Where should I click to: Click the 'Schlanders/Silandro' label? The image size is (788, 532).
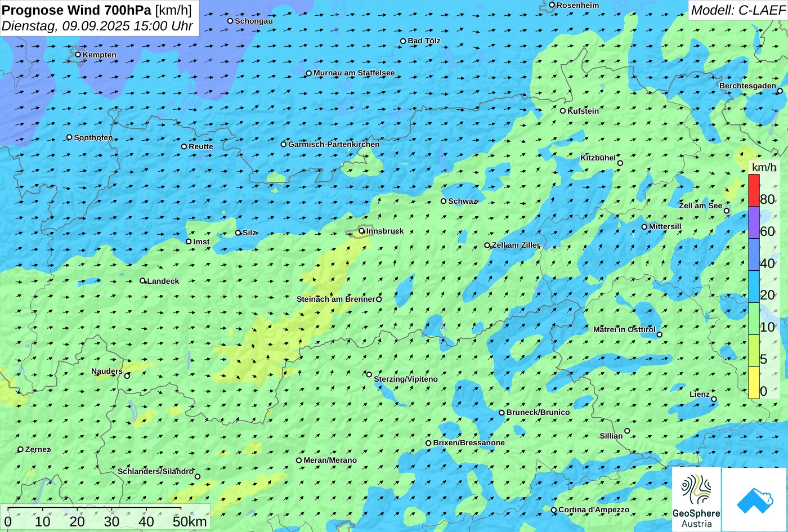(x=156, y=471)
